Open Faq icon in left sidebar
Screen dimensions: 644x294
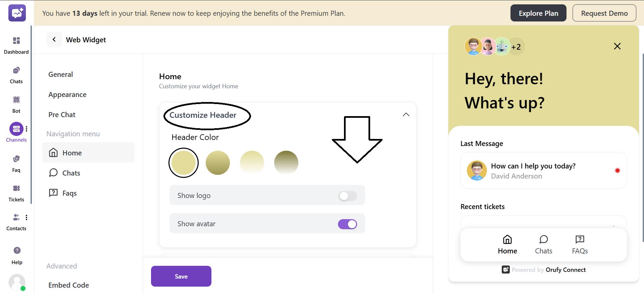click(16, 159)
